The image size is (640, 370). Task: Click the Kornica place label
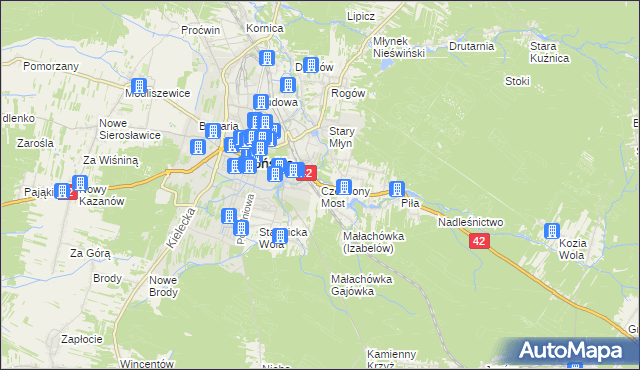point(264,28)
